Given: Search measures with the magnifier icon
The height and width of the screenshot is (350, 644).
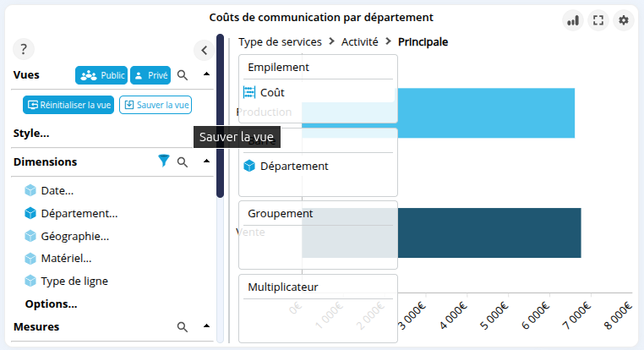Looking at the screenshot, I should (183, 326).
